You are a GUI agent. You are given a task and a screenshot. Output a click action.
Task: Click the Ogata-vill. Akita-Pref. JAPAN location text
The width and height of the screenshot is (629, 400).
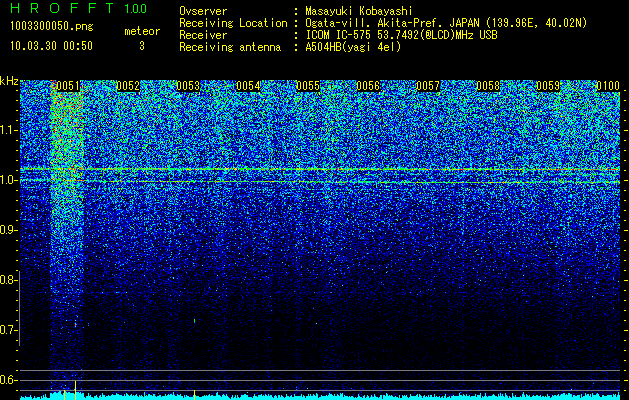coord(446,23)
